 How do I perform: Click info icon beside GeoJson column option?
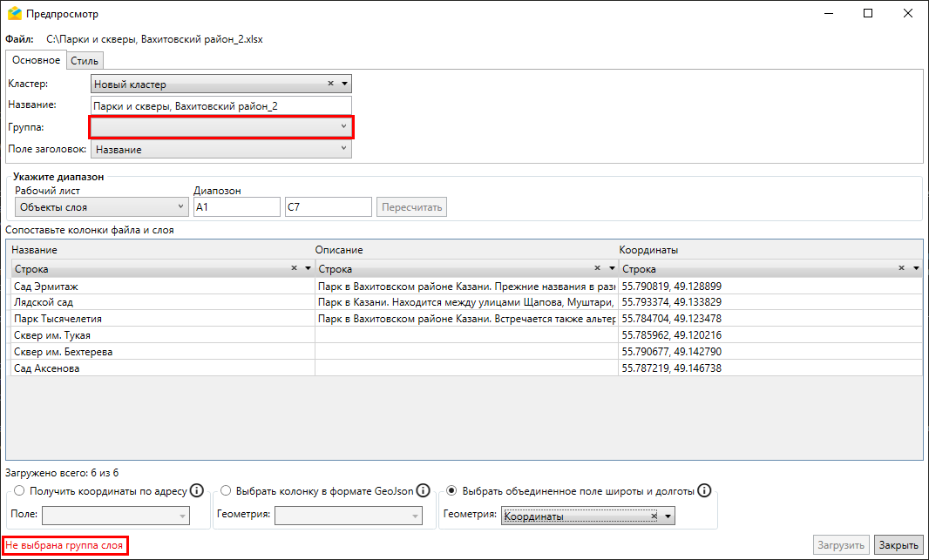[423, 491]
